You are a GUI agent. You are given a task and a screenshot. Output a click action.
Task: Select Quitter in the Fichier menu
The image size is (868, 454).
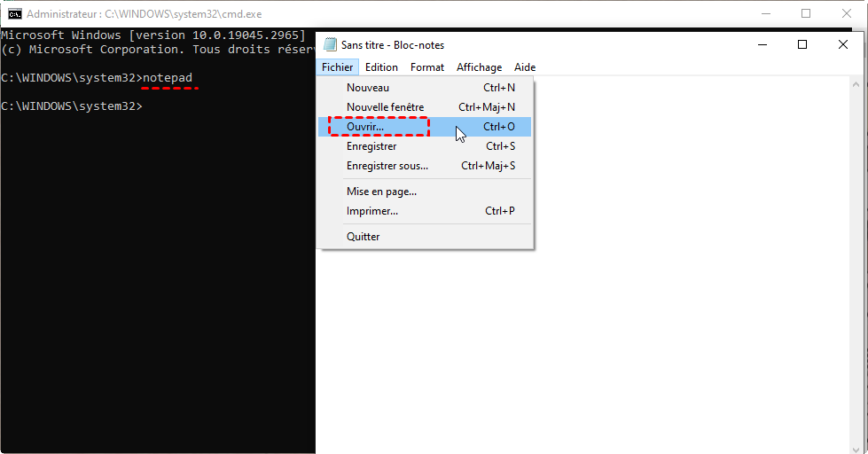tap(425, 237)
